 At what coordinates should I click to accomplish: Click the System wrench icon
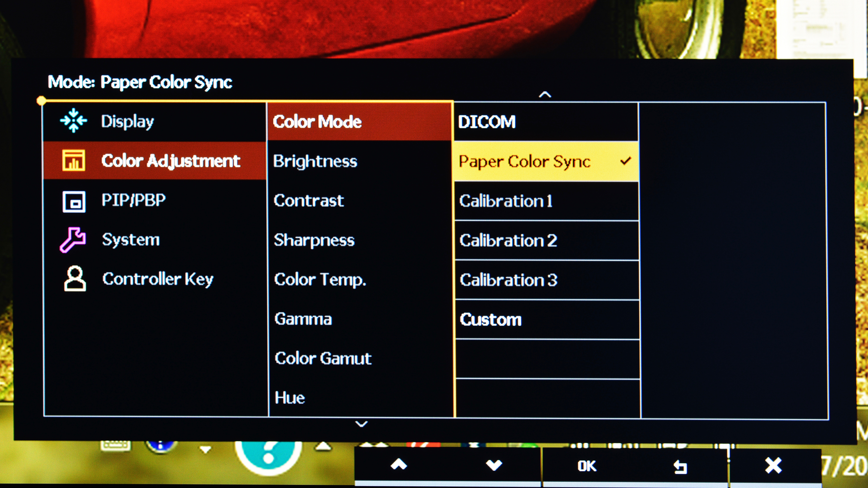pos(73,240)
